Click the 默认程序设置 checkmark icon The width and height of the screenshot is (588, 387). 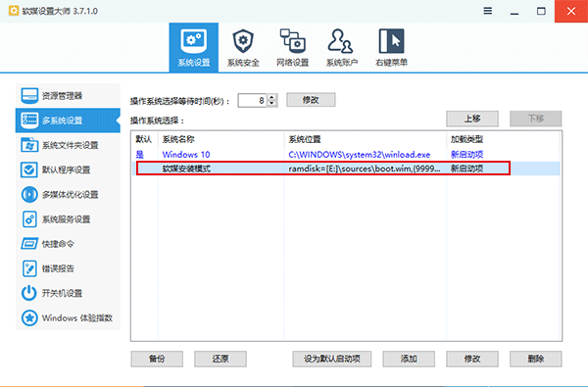(x=29, y=169)
